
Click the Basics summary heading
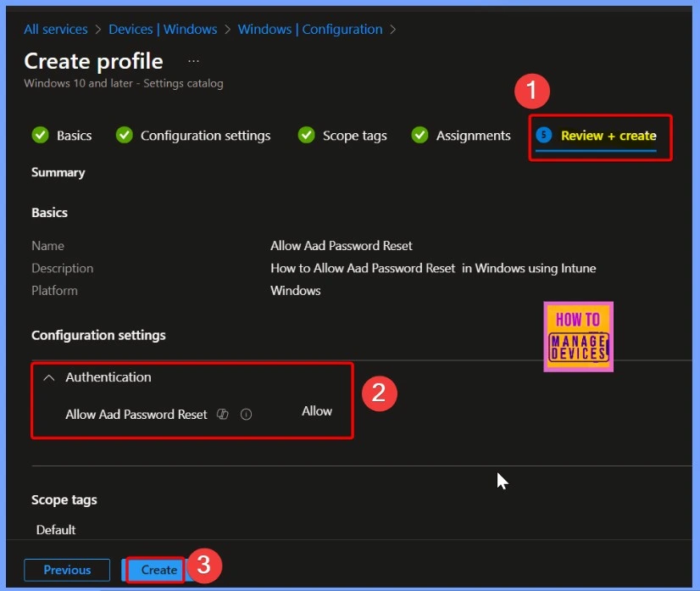[49, 213]
